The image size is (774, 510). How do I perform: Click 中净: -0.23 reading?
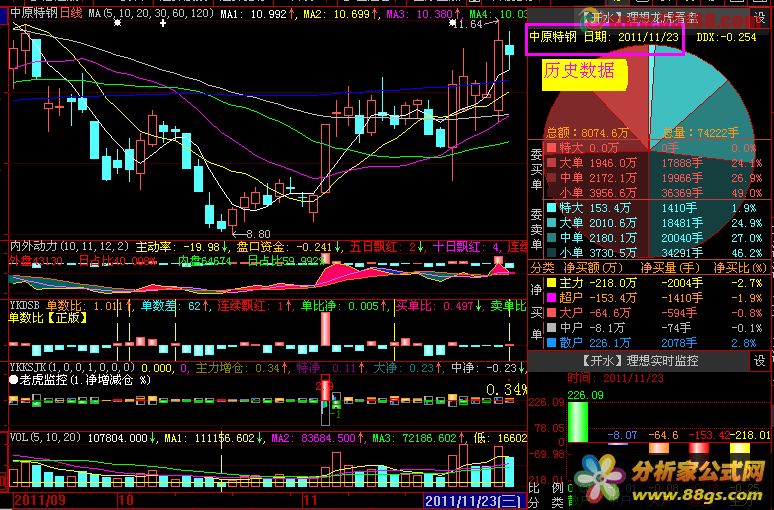pos(488,368)
